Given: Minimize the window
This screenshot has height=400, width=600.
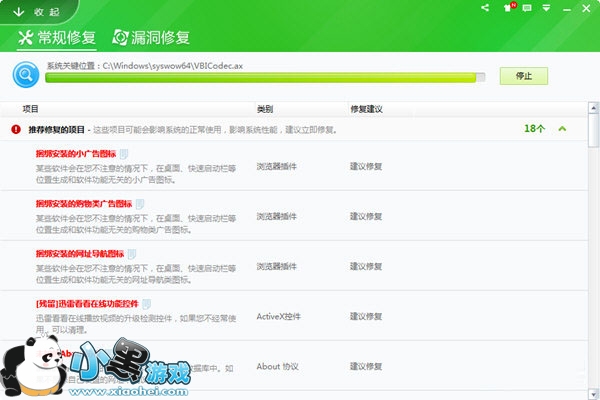Looking at the screenshot, I should tap(567, 9).
